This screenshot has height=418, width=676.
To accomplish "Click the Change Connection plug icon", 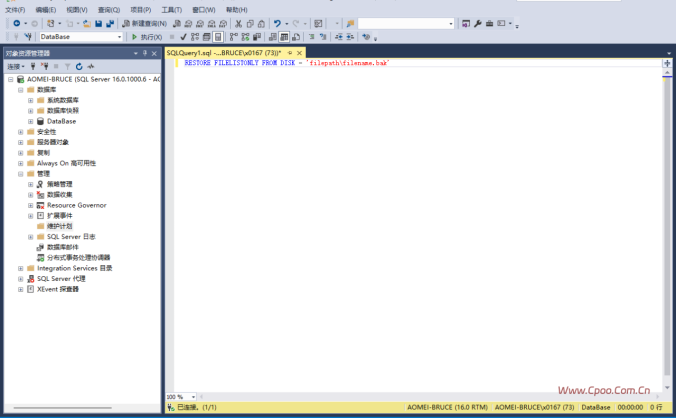I will pyautogui.click(x=28, y=37).
